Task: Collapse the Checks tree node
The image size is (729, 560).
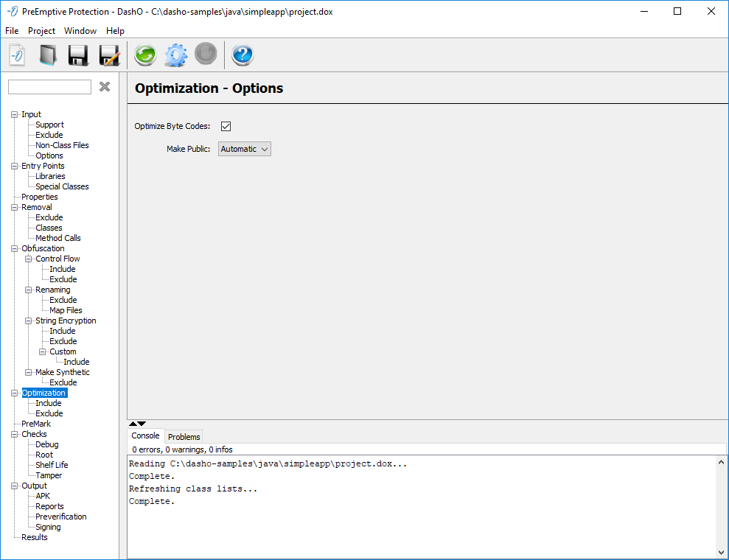Action: coord(14,434)
